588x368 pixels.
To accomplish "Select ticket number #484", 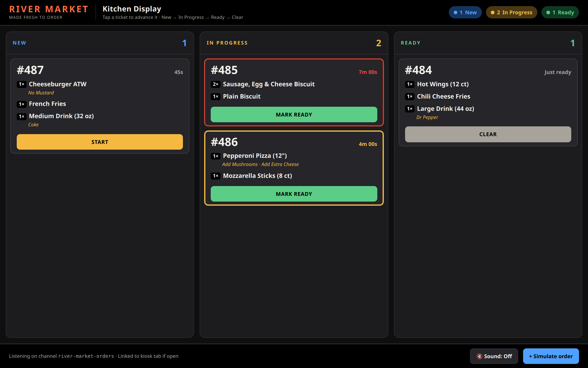I will click(x=418, y=70).
